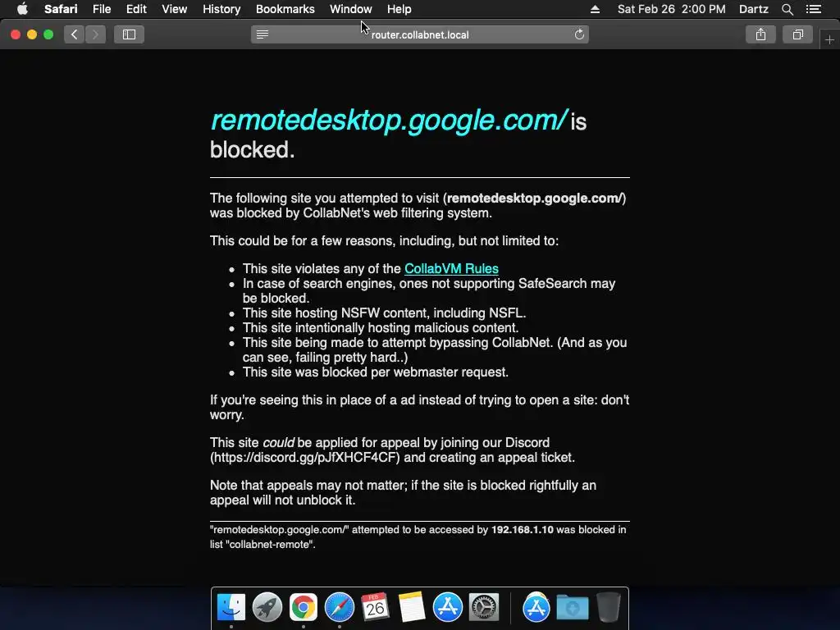Open Launchpad from the Dock
Viewport: 840px width, 630px height.
click(x=267, y=608)
